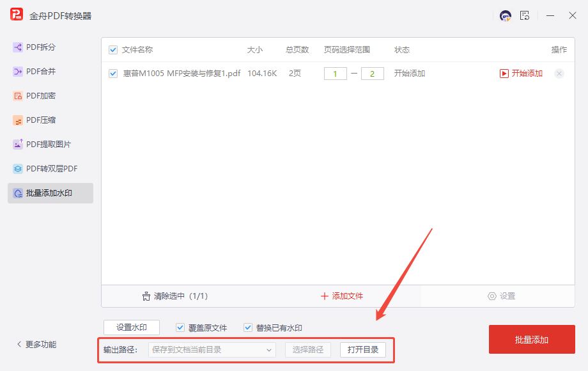
Task: Open the feedback note icon in title bar
Action: click(525, 16)
